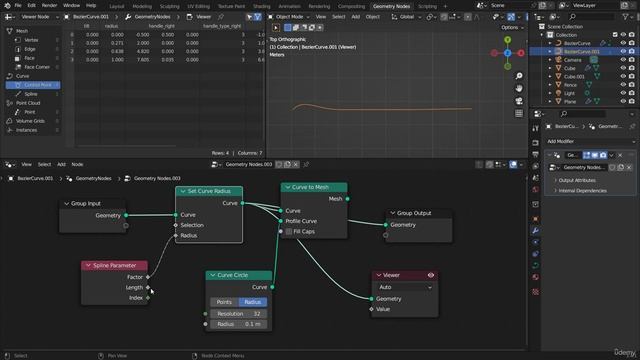Toggle the Viewer node eye icon
This screenshot has width=640, height=360.
pos(431,275)
